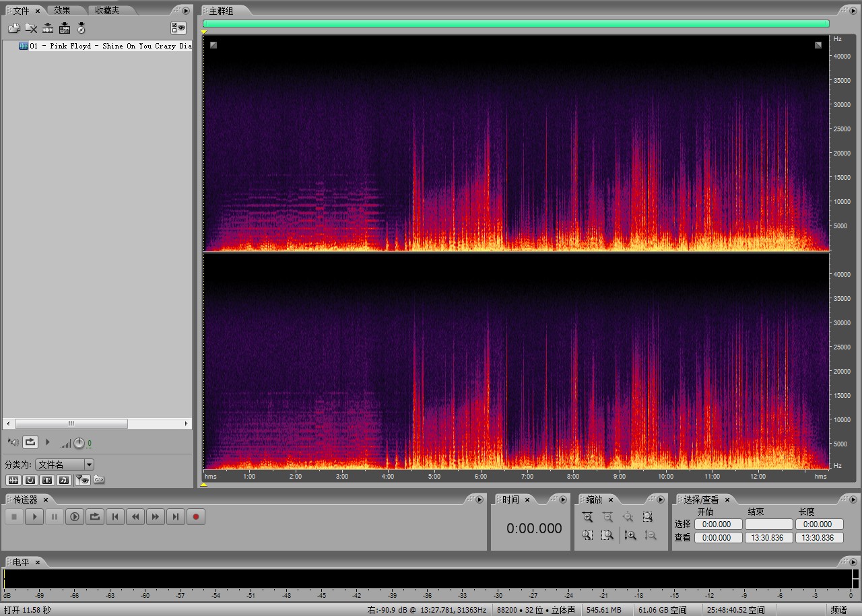Toggle showing audio files in the list
Image resolution: width=862 pixels, height=616 pixels.
(x=13, y=480)
